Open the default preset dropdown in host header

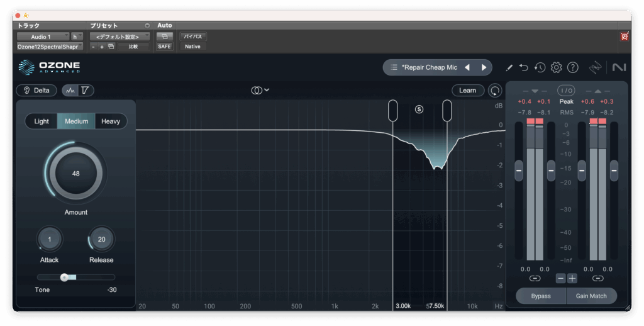[x=119, y=37]
